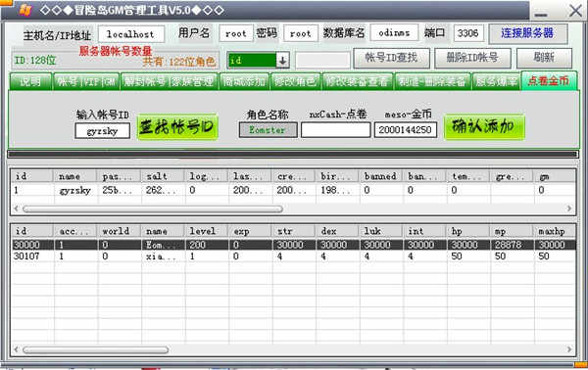Click the username field containing root
Image resolution: width=588 pixels, height=370 pixels.
(236, 34)
